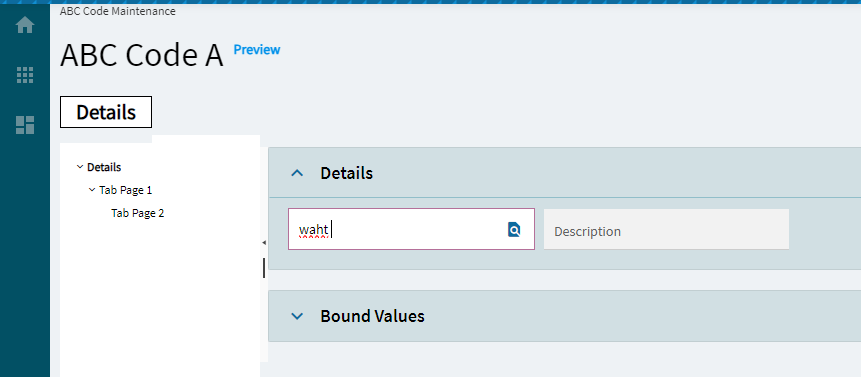
Task: Select Tab Page 2 in the tree
Action: click(x=138, y=213)
